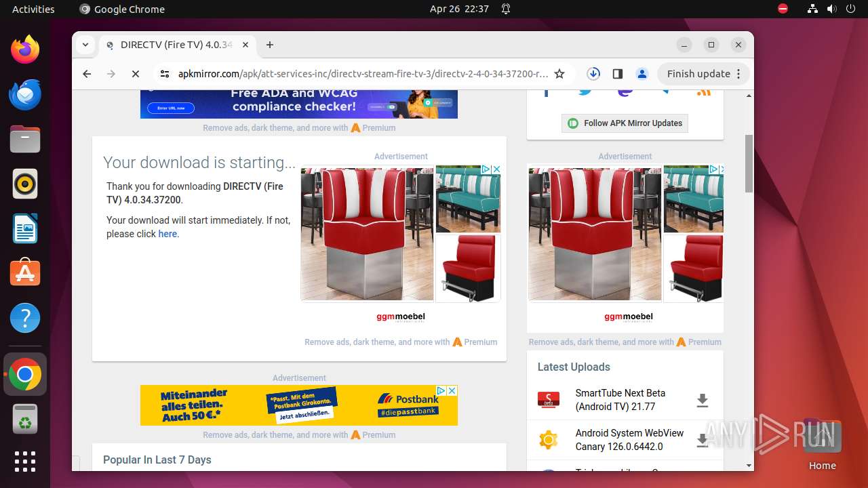Screen dimensions: 868x488
Task: Open AdChoices info on Postbank ad
Action: pos(441,390)
